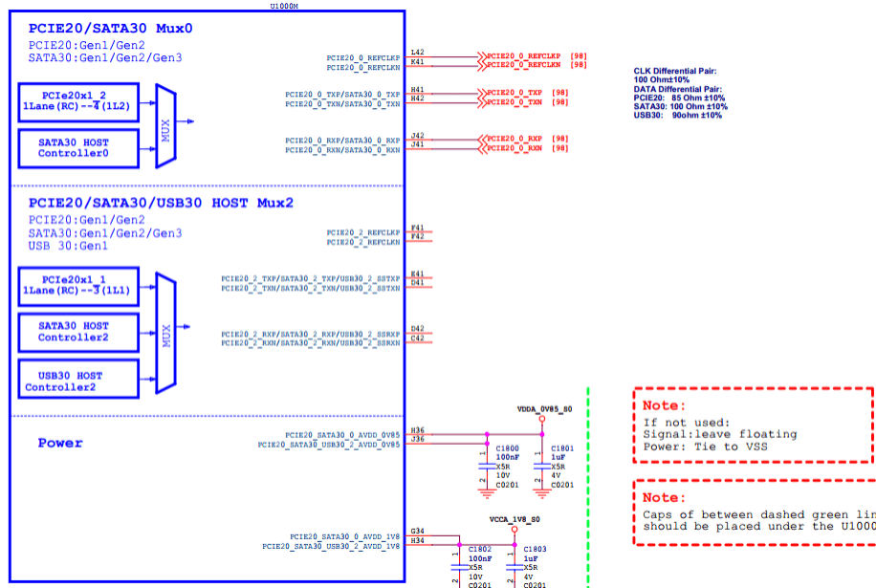This screenshot has width=876, height=588.
Task: Select the PCIe20x1_2 block
Action: click(x=78, y=101)
